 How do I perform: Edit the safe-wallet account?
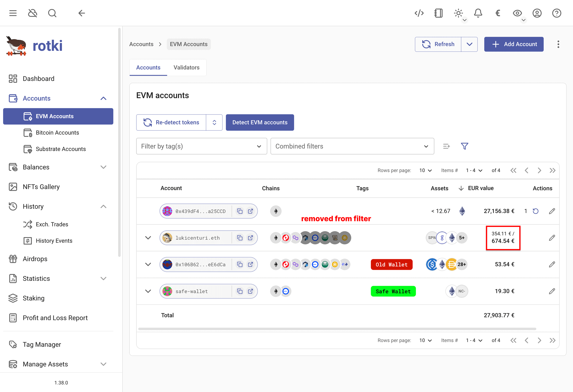(552, 291)
